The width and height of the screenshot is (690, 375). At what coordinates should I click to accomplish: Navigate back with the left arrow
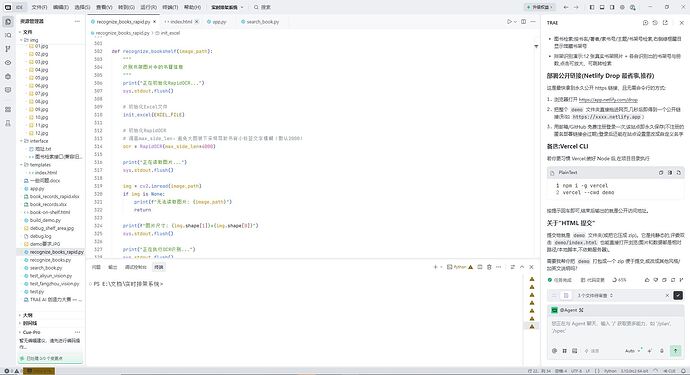click(566, 7)
